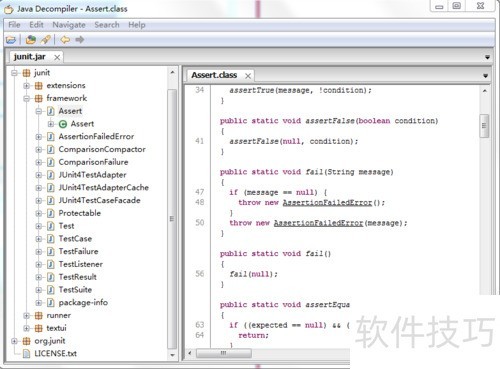
Task: Go back with the left arrow icon
Action: [65, 40]
